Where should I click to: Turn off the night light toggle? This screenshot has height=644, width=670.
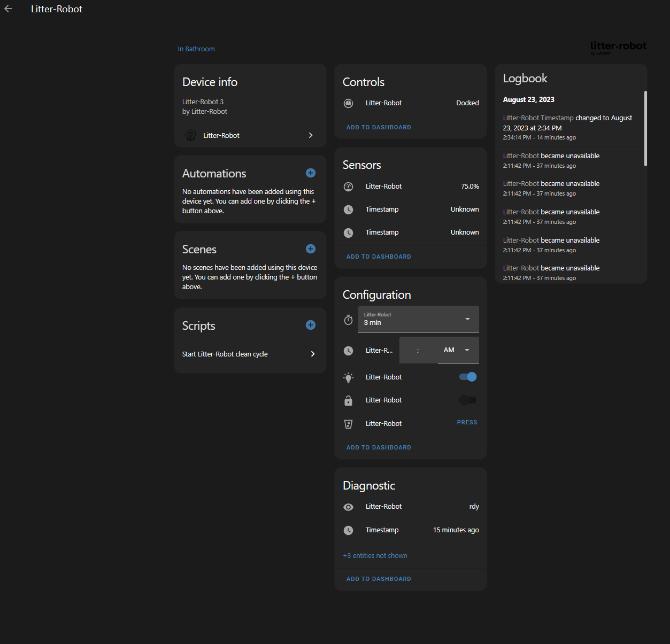coord(467,376)
